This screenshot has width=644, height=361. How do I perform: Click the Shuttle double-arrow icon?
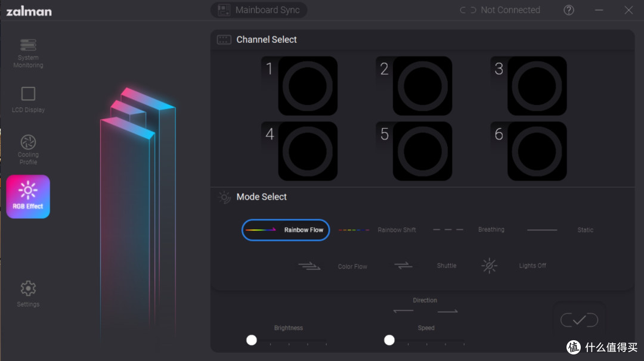pos(403,266)
